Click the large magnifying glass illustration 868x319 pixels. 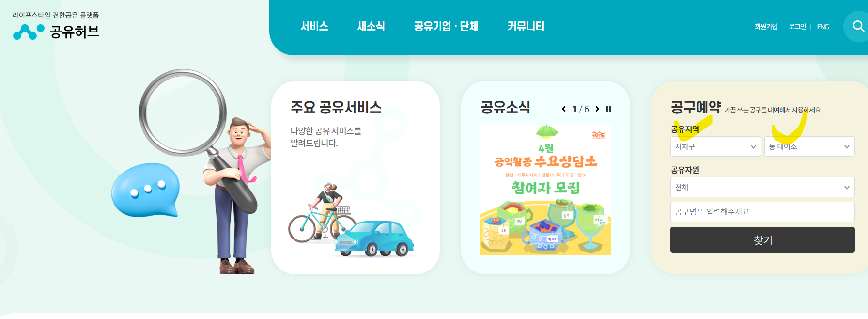click(183, 112)
